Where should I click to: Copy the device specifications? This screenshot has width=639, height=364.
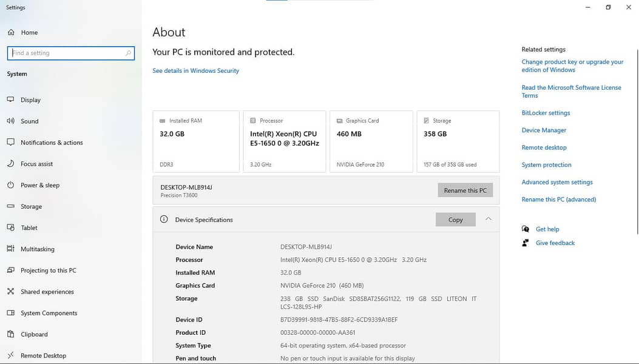point(455,220)
